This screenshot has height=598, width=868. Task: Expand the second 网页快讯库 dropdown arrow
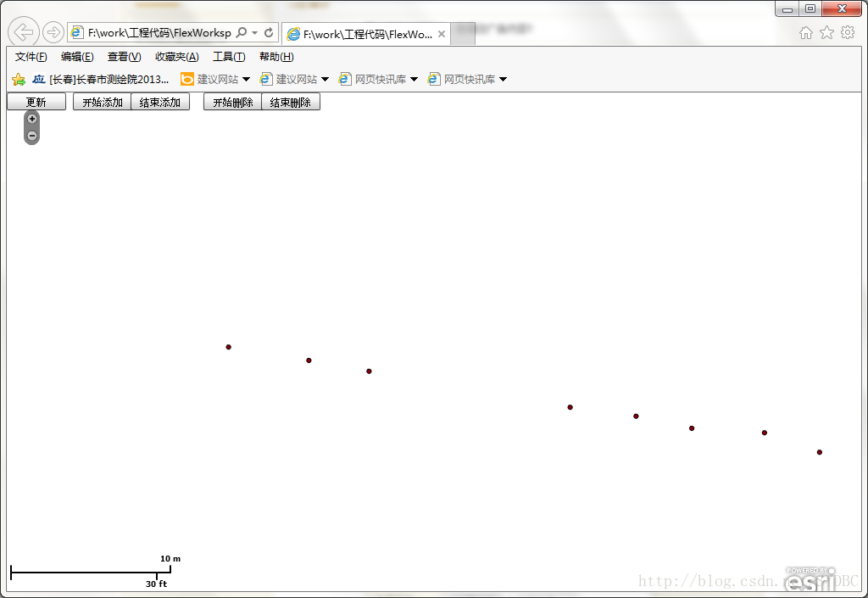coord(504,79)
